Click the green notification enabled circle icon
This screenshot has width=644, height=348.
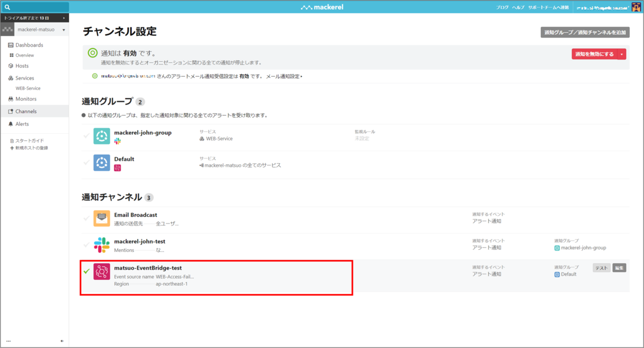click(x=93, y=53)
